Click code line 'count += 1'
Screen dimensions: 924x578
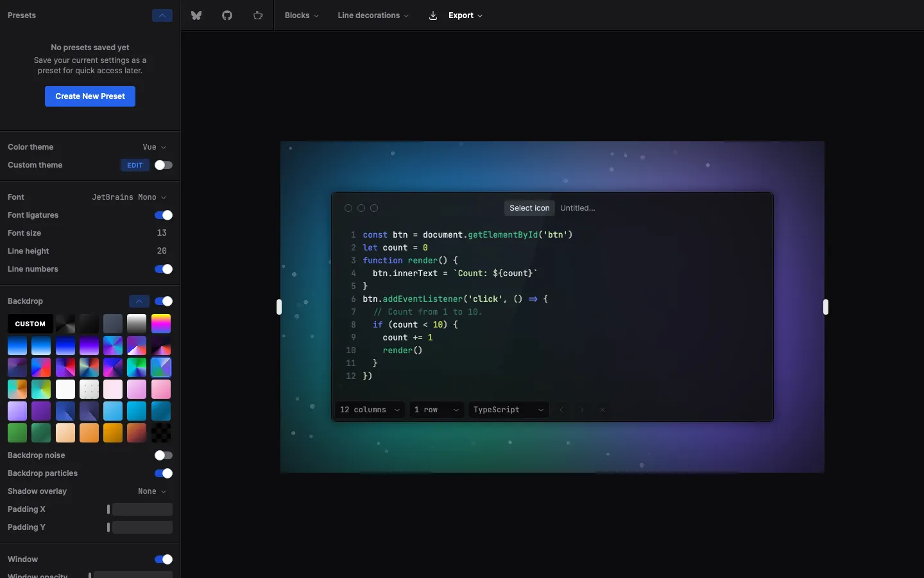pyautogui.click(x=407, y=337)
